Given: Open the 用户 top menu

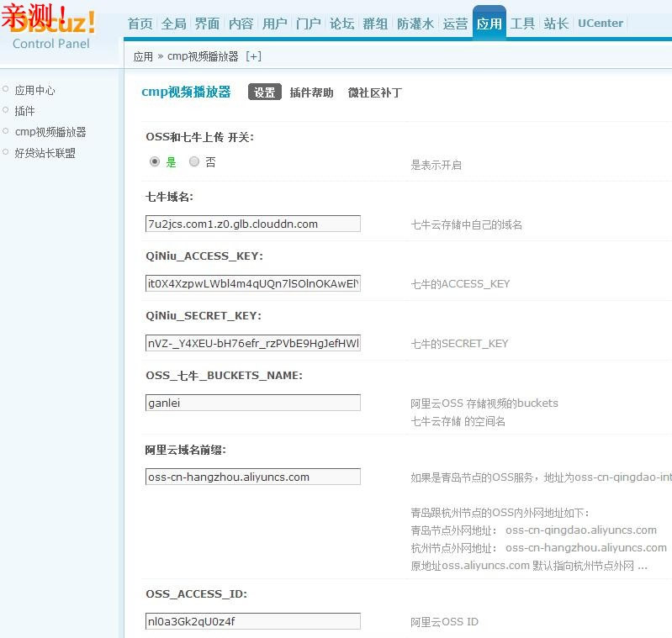Looking at the screenshot, I should [274, 24].
